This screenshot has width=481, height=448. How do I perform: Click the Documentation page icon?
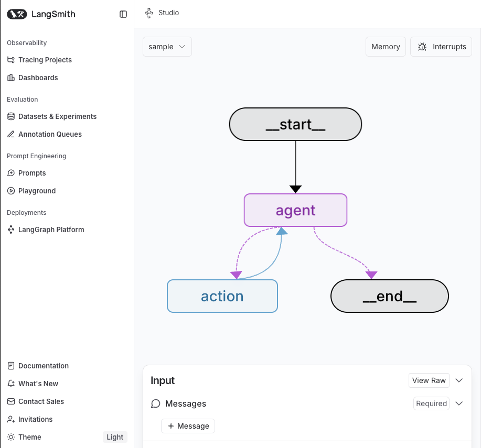[11, 366]
